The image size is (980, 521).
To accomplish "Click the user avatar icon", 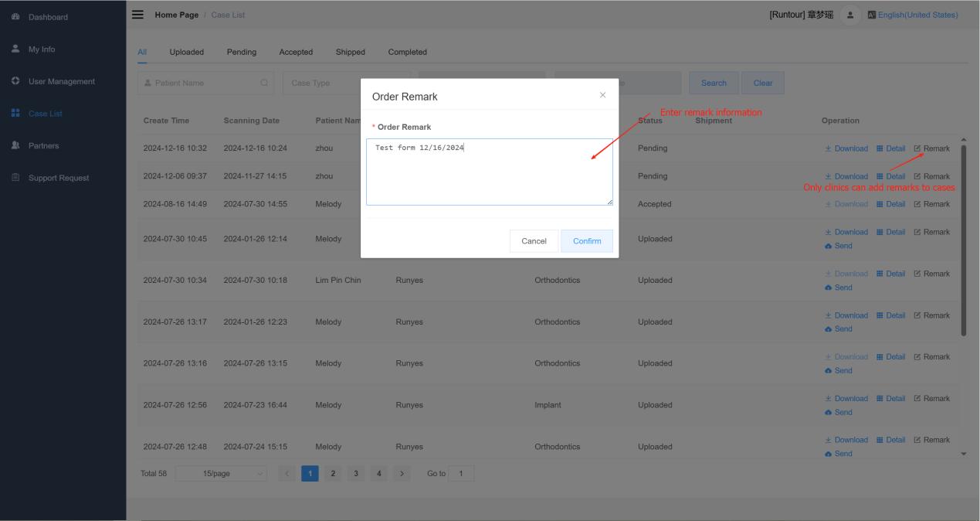I will click(850, 15).
